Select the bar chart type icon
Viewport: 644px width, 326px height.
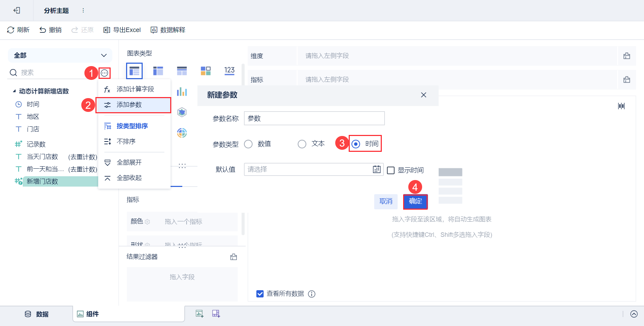182,92
